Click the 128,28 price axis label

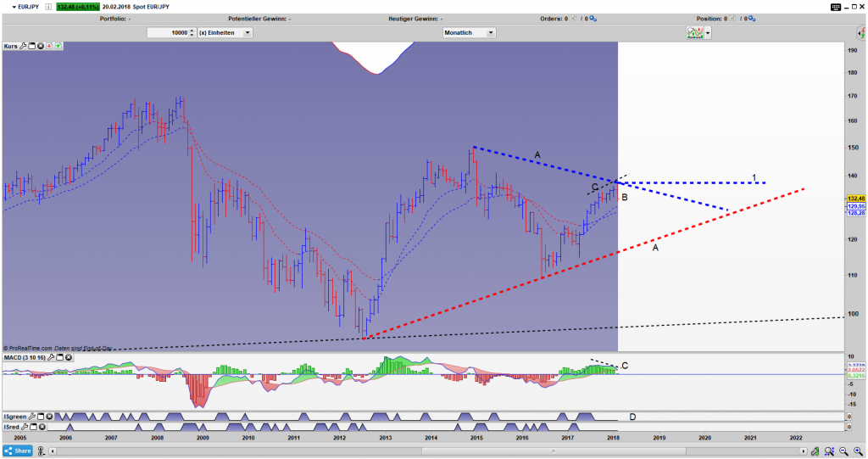tap(856, 213)
